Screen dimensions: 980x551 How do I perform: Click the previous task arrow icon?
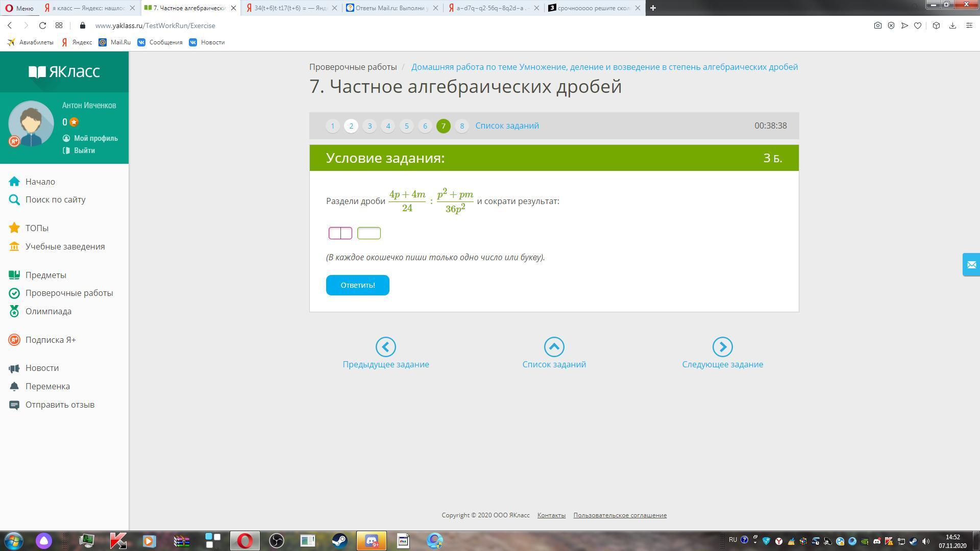[x=385, y=347]
